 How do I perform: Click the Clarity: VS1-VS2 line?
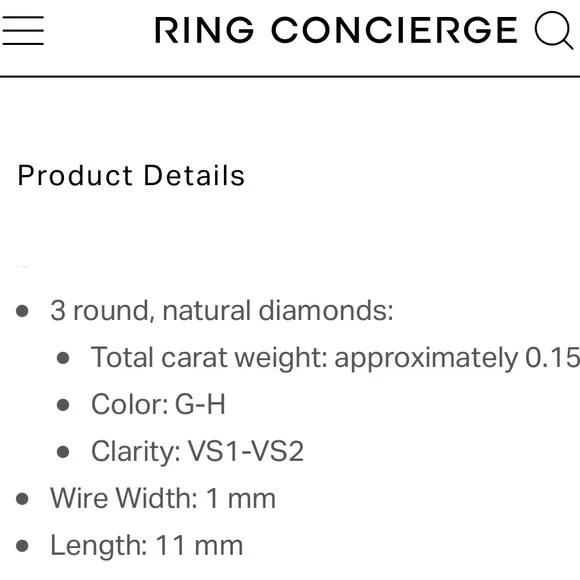coord(198,451)
